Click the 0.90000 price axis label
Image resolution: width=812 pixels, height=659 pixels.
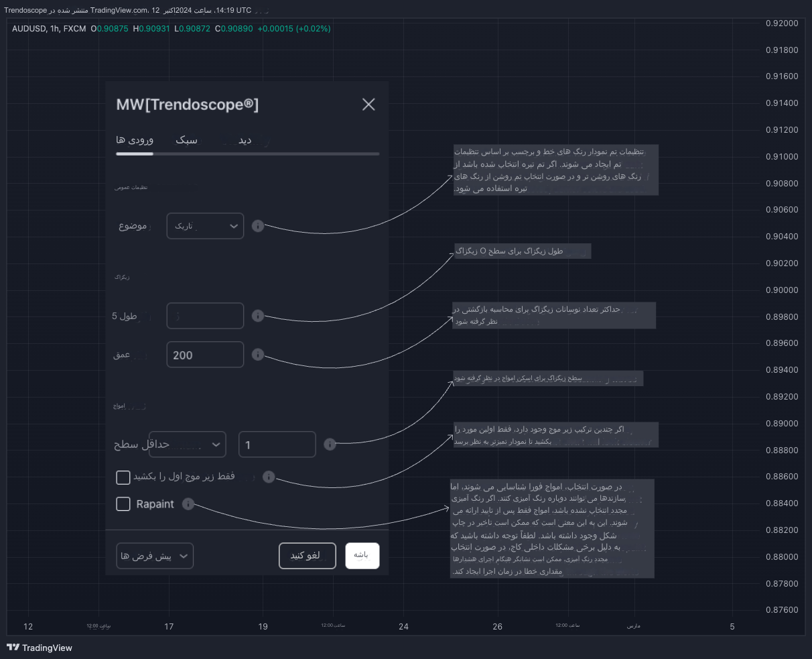tap(782, 290)
